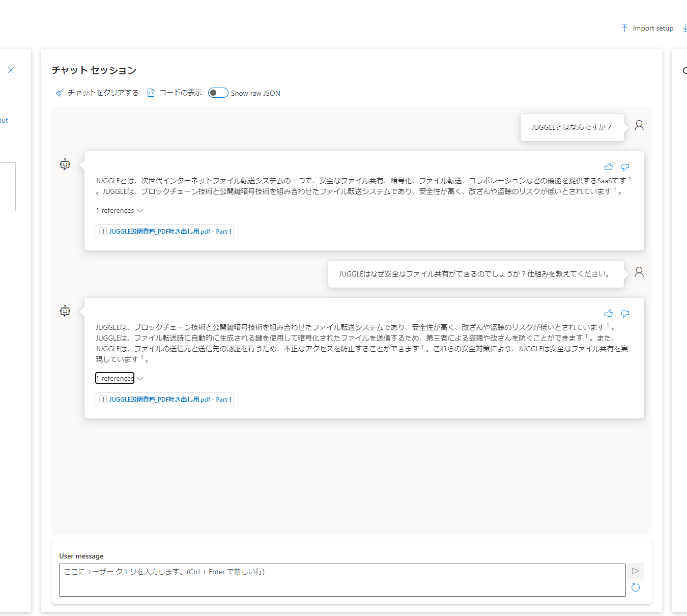Give thumbs down on the first bot response

625,166
